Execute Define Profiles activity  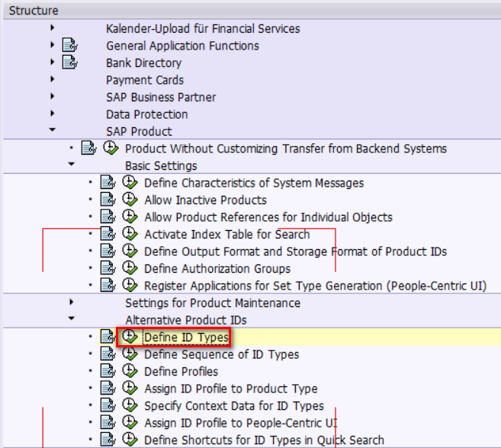[130, 371]
